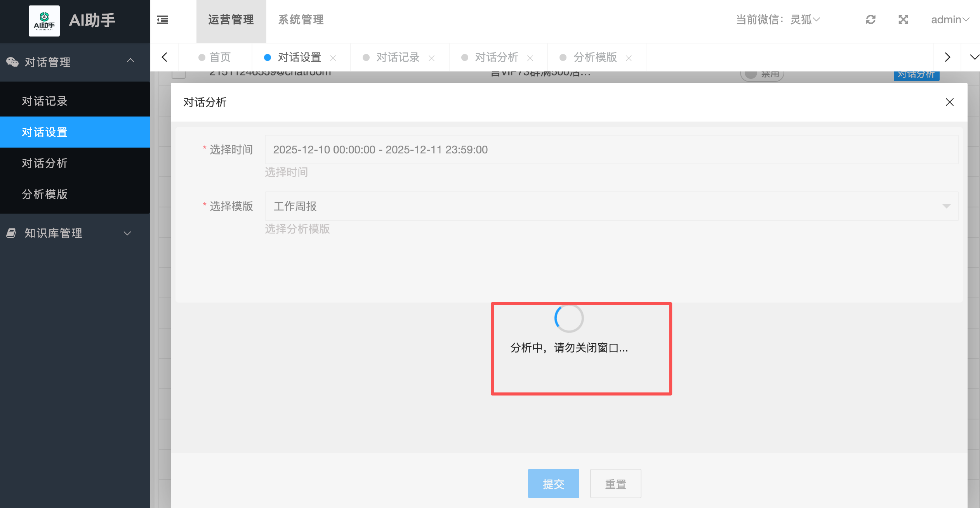
Task: Close the 分析模版 tab
Action: tap(629, 58)
